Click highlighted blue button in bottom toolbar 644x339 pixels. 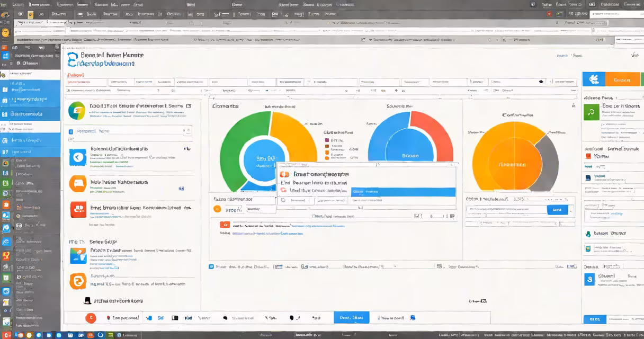point(352,318)
